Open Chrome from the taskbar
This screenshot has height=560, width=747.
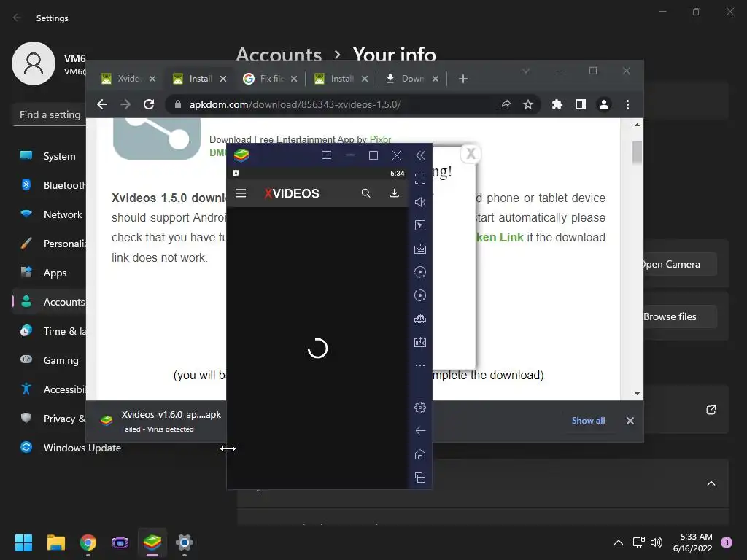coord(88,542)
